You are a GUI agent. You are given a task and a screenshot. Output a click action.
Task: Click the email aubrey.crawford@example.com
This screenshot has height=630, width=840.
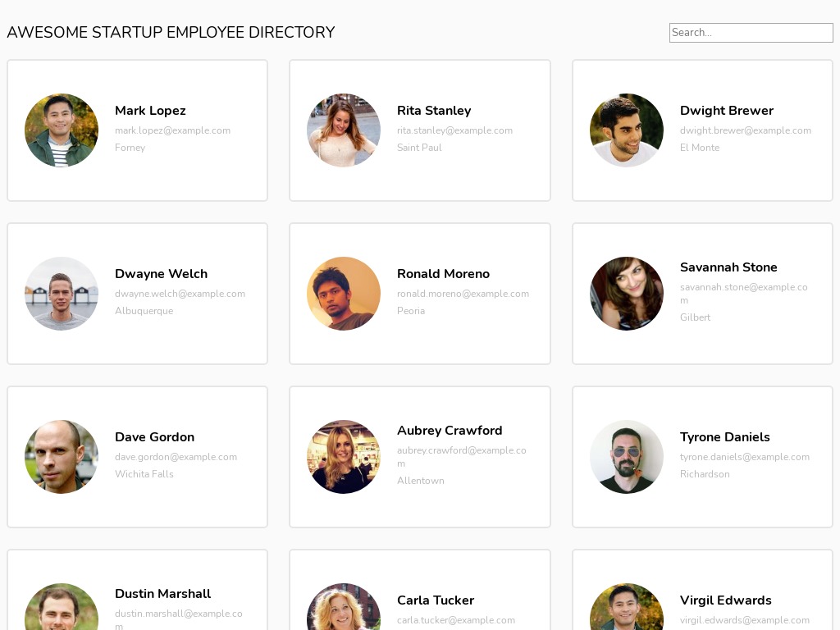[462, 457]
